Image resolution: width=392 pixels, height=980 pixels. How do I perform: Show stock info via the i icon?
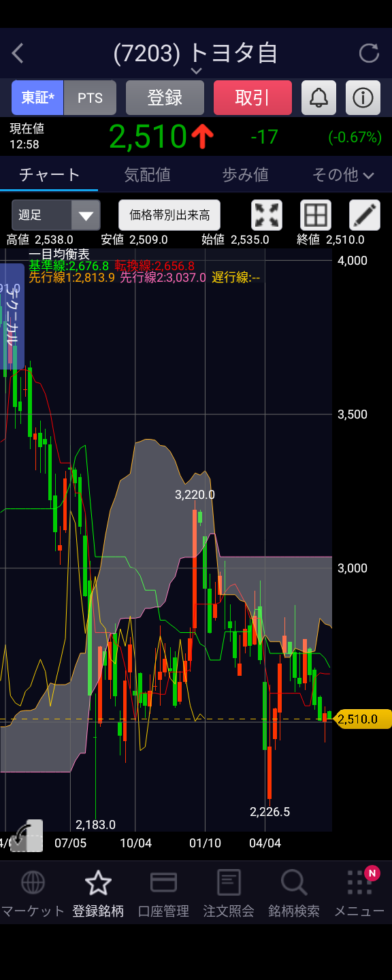[363, 97]
